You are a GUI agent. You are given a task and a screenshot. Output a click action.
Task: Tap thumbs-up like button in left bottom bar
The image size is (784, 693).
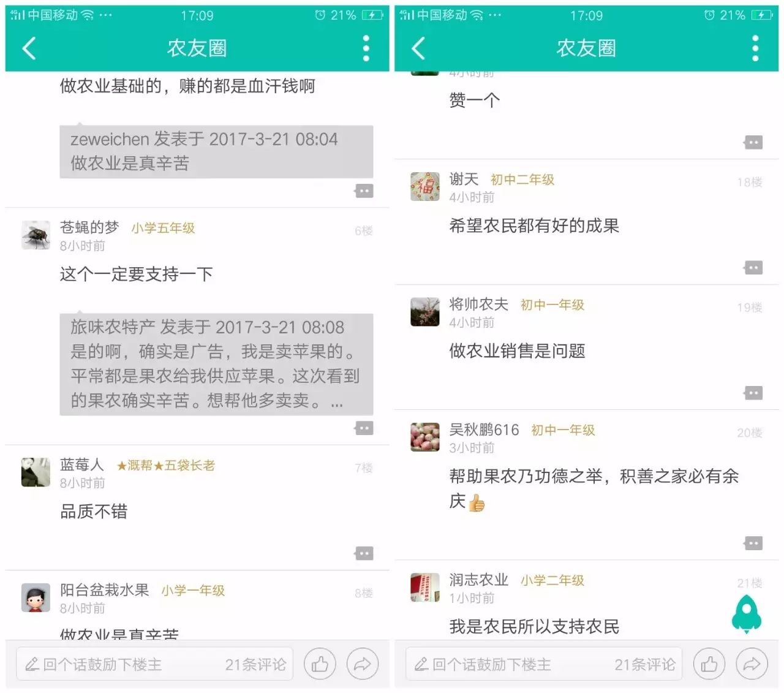point(320,664)
